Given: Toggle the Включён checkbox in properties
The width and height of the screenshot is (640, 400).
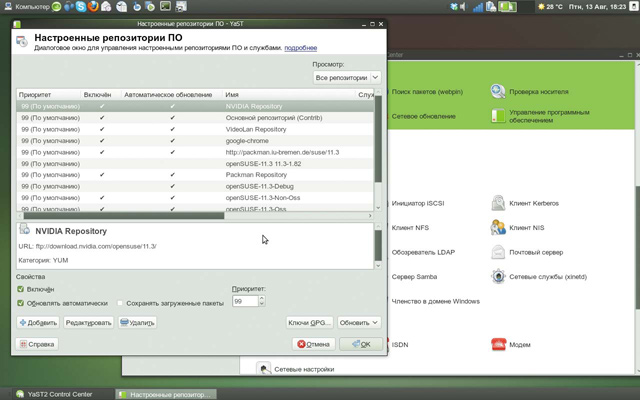Looking at the screenshot, I should (x=20, y=289).
